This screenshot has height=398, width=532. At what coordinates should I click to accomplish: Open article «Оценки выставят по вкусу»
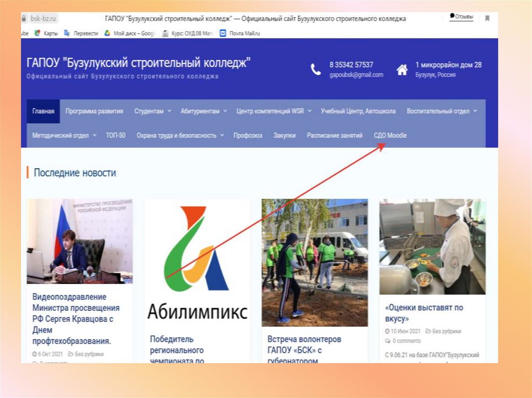pyautogui.click(x=424, y=313)
